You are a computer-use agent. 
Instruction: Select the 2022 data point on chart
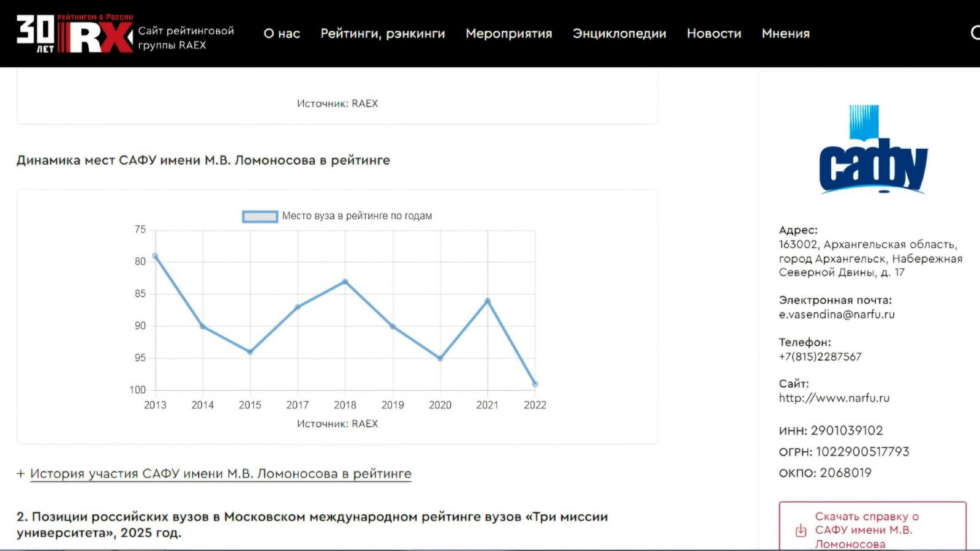pyautogui.click(x=535, y=384)
